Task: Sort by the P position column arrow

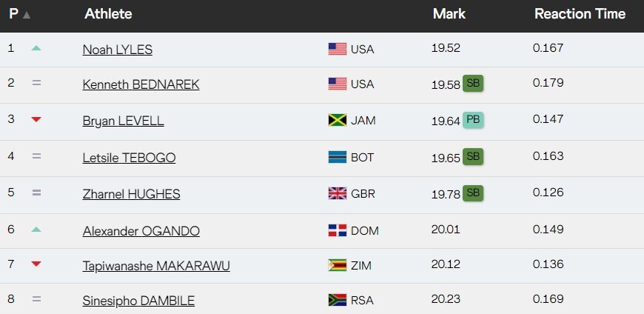Action: click(27, 15)
